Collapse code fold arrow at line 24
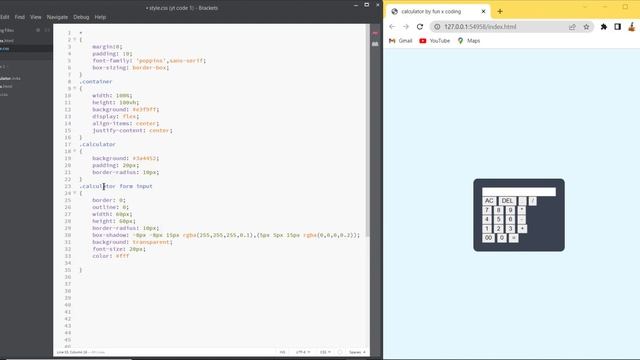The height and width of the screenshot is (360, 640). (x=75, y=193)
